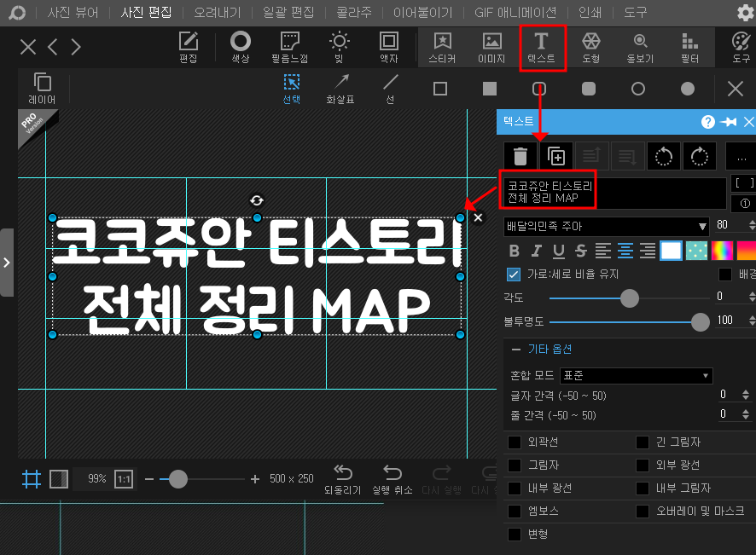Open the 색상 color tool
This screenshot has height=555, width=756.
(x=240, y=47)
